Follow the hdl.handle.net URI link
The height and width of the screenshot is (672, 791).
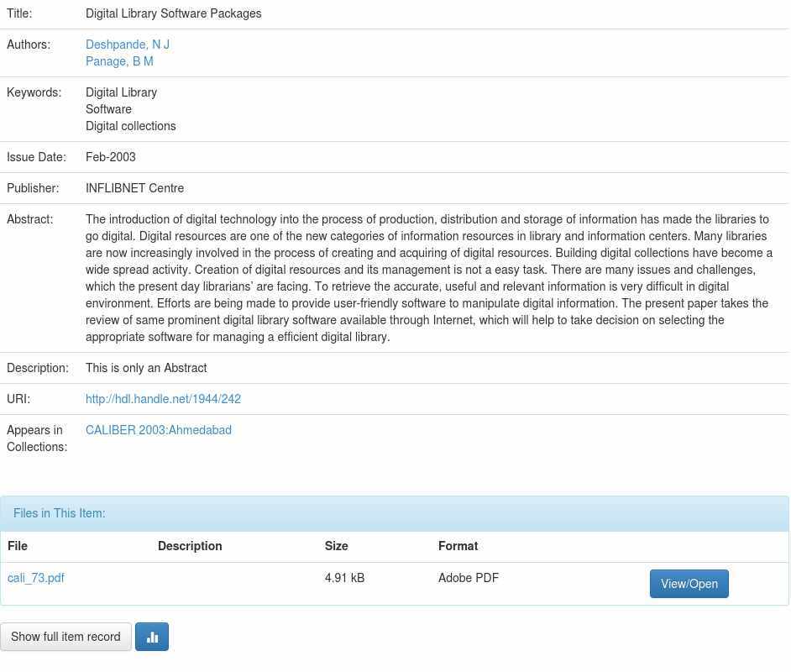point(163,399)
